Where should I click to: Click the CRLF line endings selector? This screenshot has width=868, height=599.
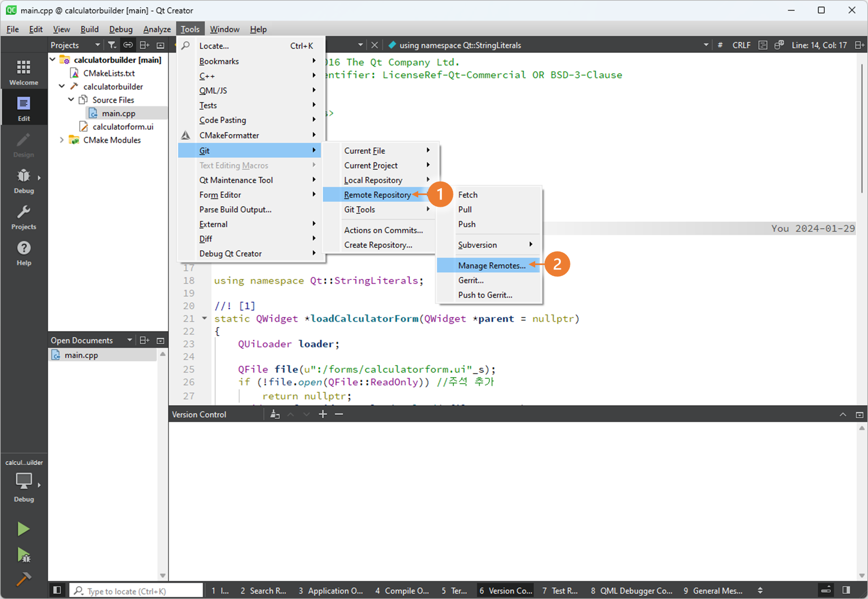(x=741, y=45)
